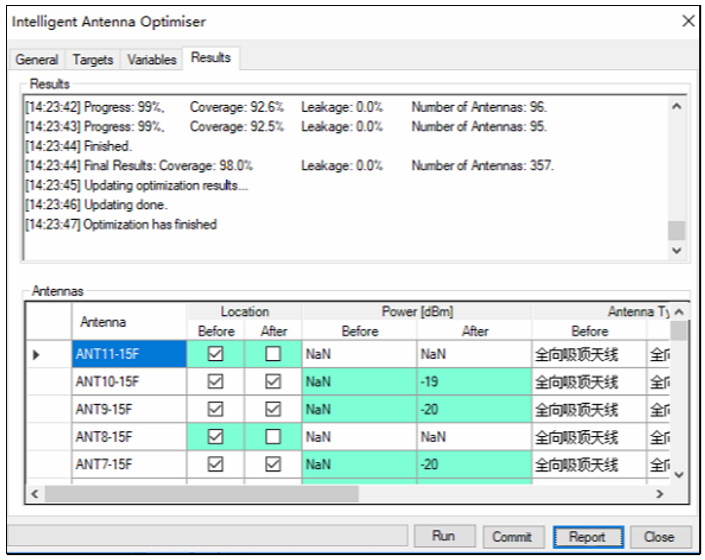The height and width of the screenshot is (560, 705).
Task: Click Antenna Type Before cell for ANT11-15F
Action: (x=589, y=354)
